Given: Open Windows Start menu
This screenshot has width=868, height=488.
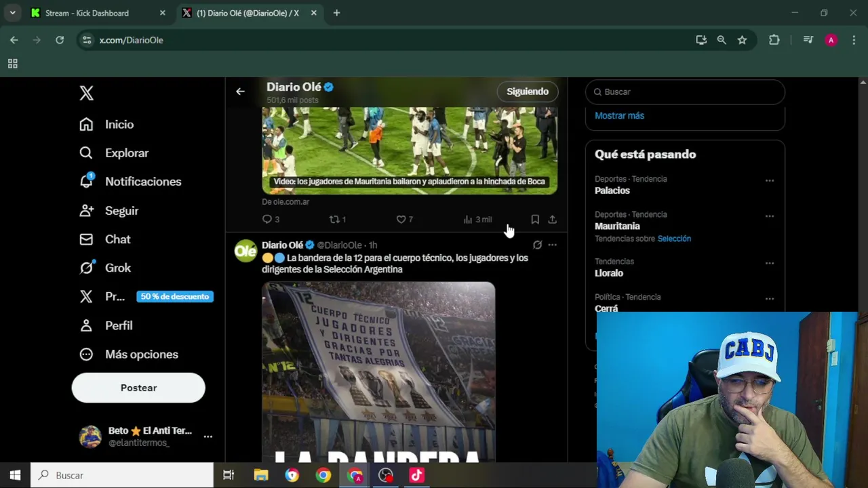Looking at the screenshot, I should [15, 475].
